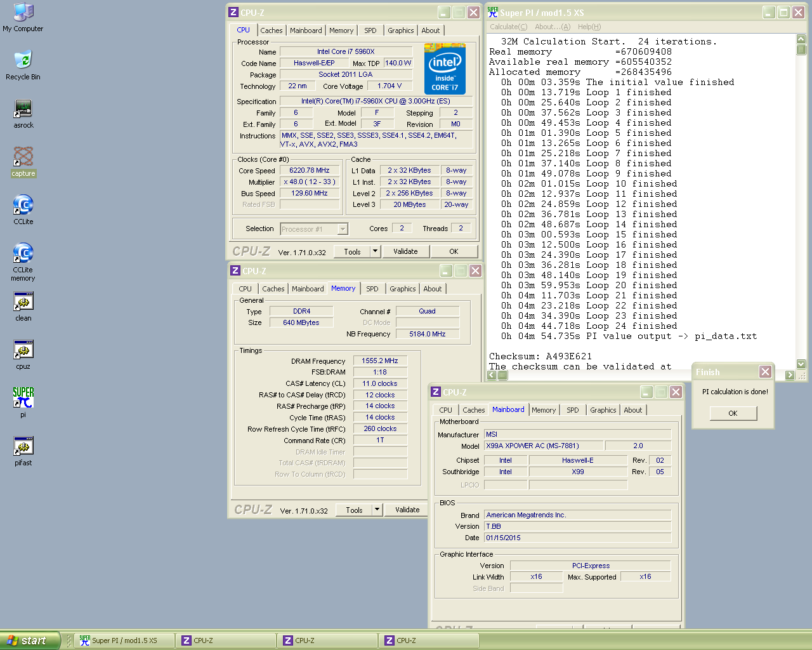The image size is (812, 650).
Task: Switch to third CPU-Z taskbar button
Action: [429, 640]
